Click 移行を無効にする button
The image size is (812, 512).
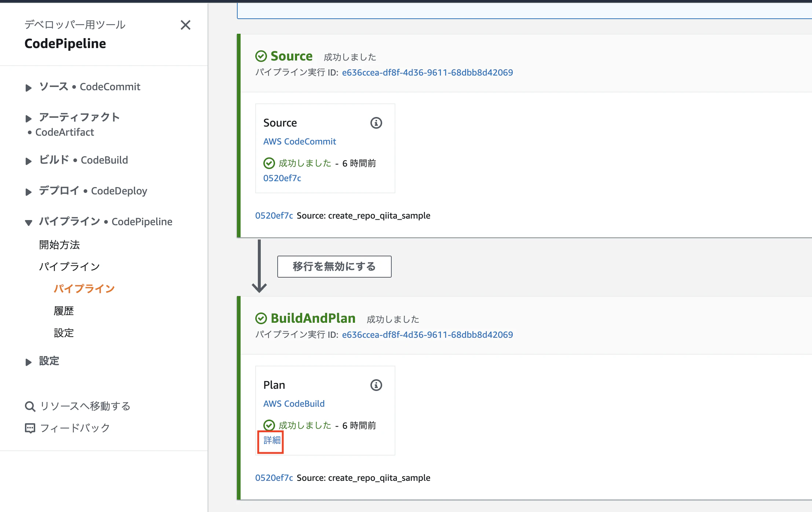pos(334,267)
